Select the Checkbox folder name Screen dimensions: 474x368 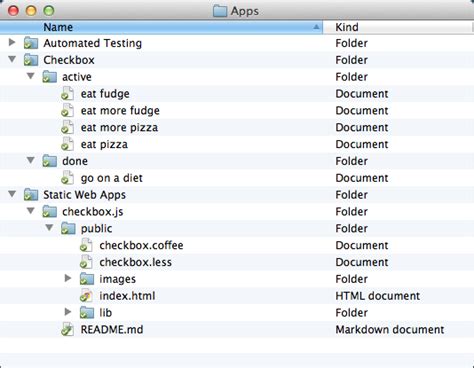pyautogui.click(x=69, y=60)
